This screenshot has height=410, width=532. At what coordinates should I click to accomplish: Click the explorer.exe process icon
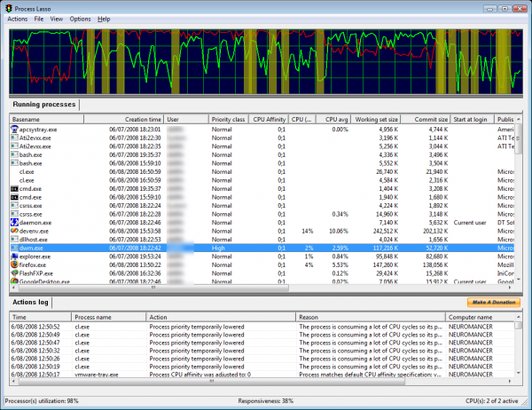[x=14, y=256]
